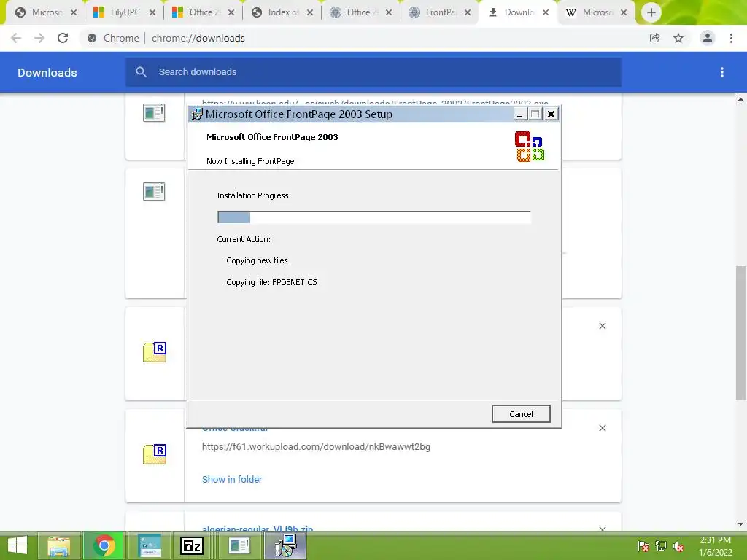Open the workupload.com download URL
Viewport: 747px width, 560px height.
coord(316,447)
